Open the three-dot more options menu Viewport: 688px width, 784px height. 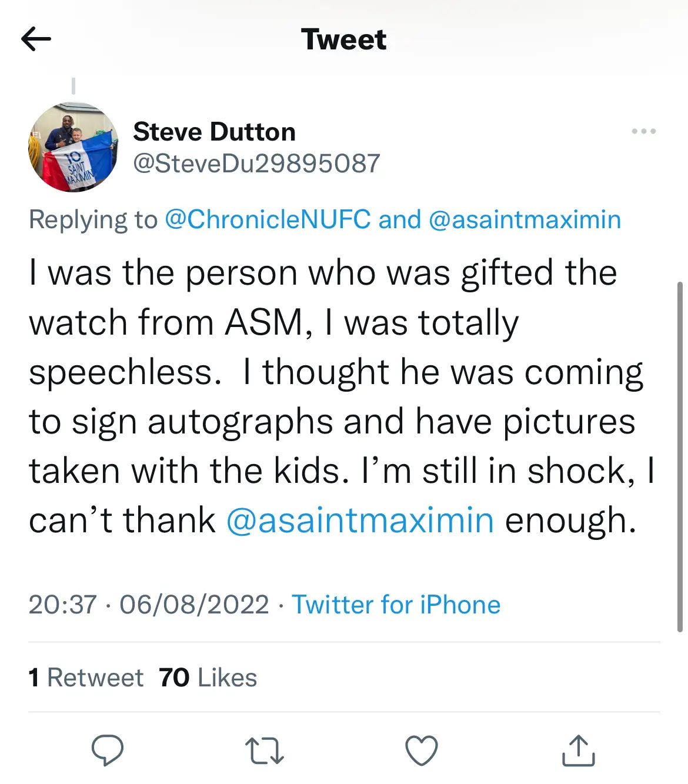tap(643, 131)
